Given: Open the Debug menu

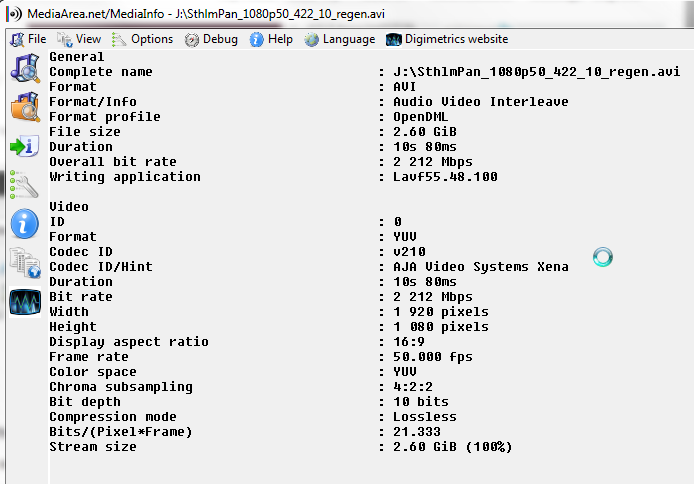Looking at the screenshot, I should click(x=211, y=39).
